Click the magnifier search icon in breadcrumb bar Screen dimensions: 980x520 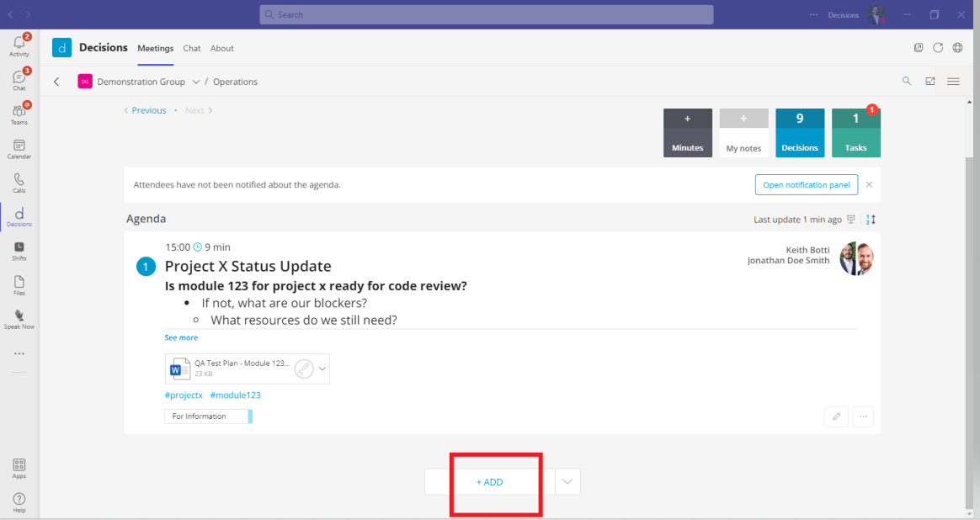pos(907,82)
